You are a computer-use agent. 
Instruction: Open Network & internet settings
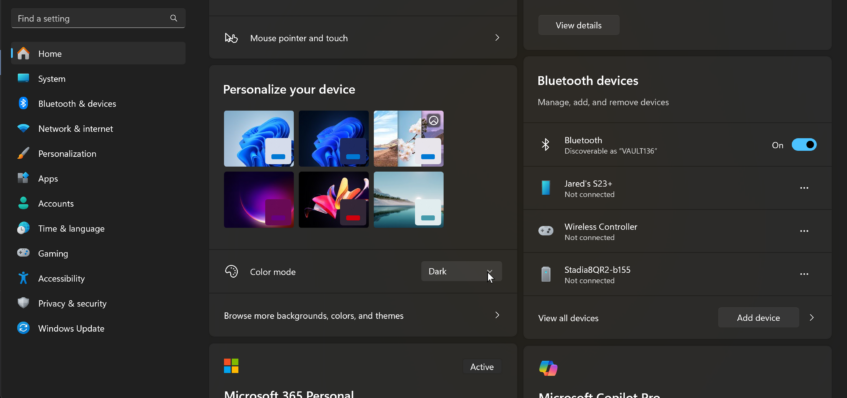coord(98,129)
